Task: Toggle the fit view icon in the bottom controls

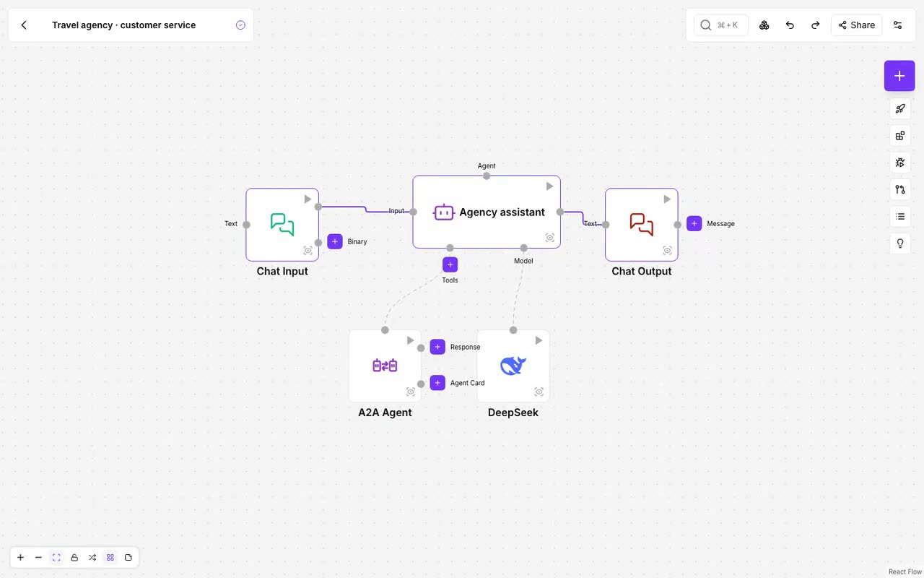Action: [x=56, y=558]
